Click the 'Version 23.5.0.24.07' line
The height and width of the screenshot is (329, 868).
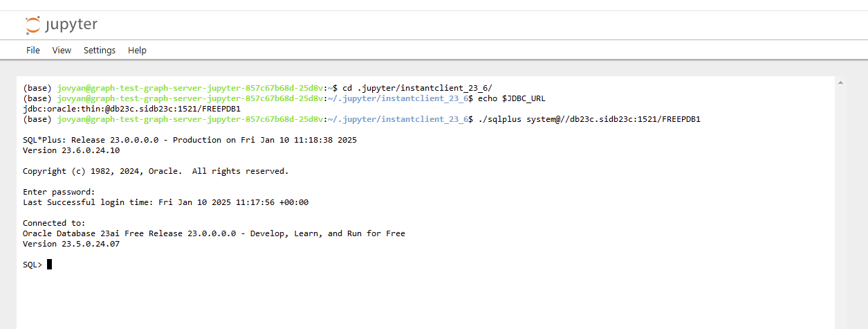[71, 244]
